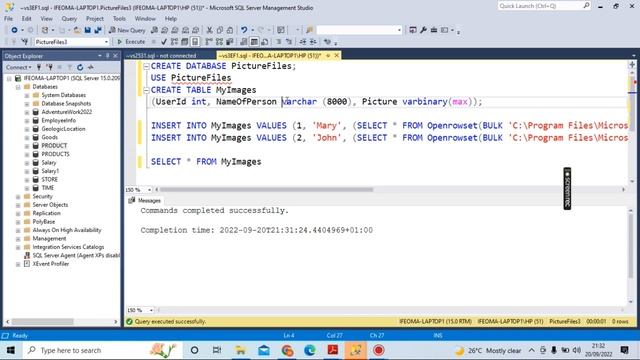Expand the AdventureWork2022 database node

[x=27, y=112]
